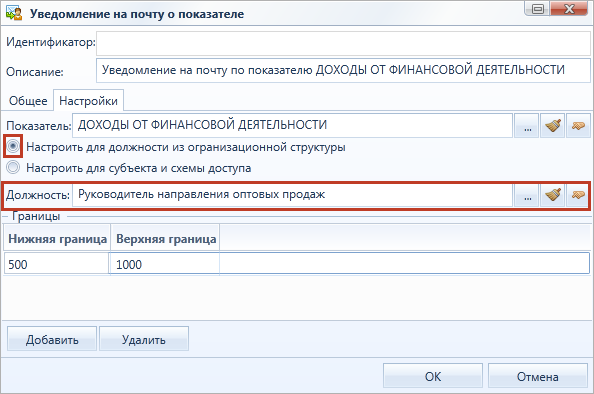Confirm with the OK button

coord(433,376)
